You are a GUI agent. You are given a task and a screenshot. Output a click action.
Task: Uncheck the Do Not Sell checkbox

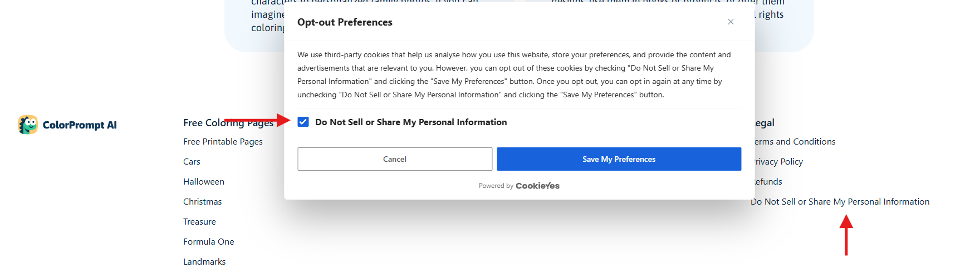tap(303, 122)
